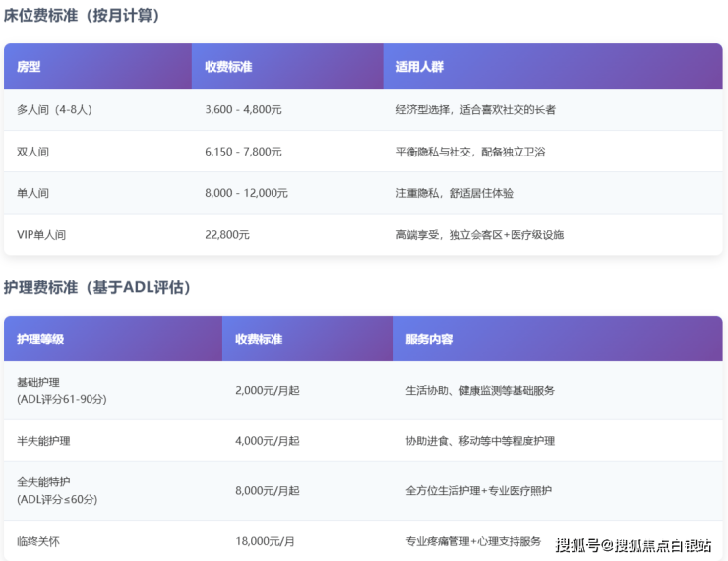The image size is (728, 561).
Task: Select the 3,600 - 4,800元 price cell
Action: (243, 109)
